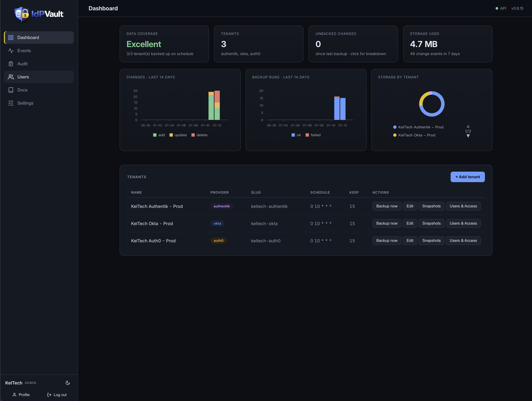Viewport: 532px width, 401px height.
Task: Open the Users menu item
Action: (x=39, y=77)
